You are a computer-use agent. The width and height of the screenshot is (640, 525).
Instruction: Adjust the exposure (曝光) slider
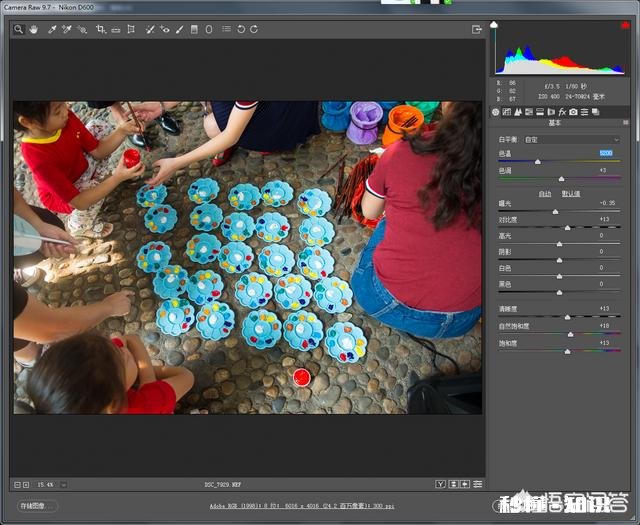pyautogui.click(x=555, y=211)
